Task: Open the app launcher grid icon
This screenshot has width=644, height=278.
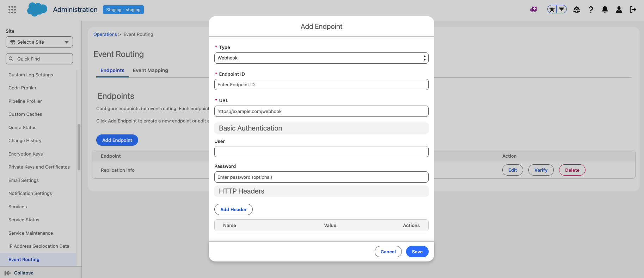Action: [12, 10]
